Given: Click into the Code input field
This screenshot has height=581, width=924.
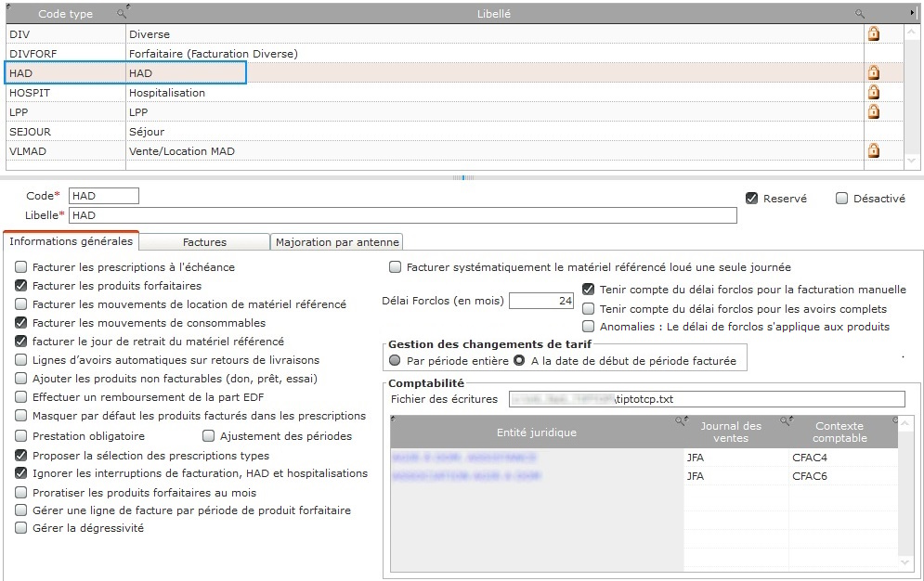Looking at the screenshot, I should [104, 196].
